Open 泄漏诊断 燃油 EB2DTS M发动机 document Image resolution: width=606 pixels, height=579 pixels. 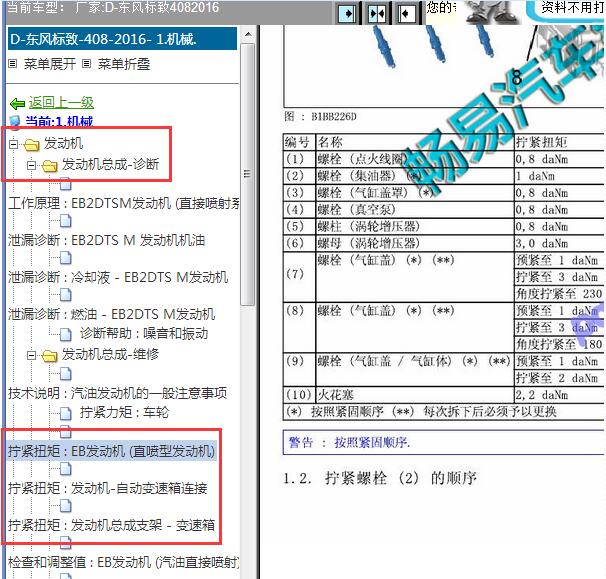[111, 314]
